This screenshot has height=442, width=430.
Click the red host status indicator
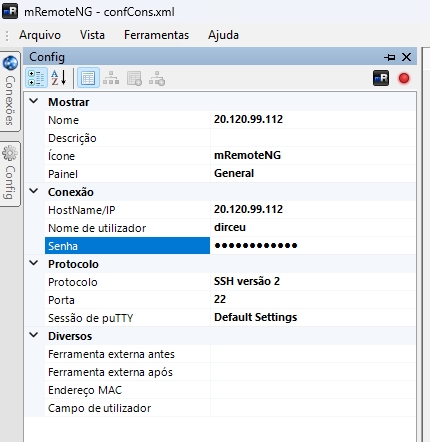tap(404, 78)
